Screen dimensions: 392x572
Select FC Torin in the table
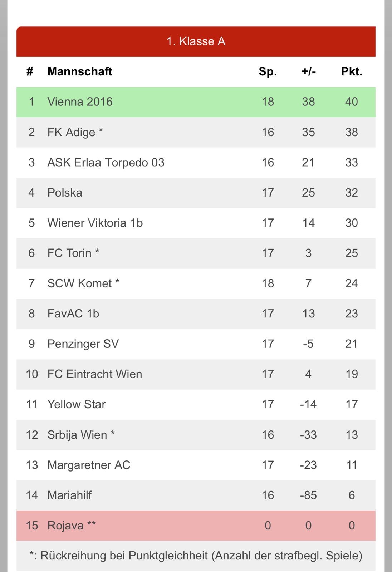196,253
